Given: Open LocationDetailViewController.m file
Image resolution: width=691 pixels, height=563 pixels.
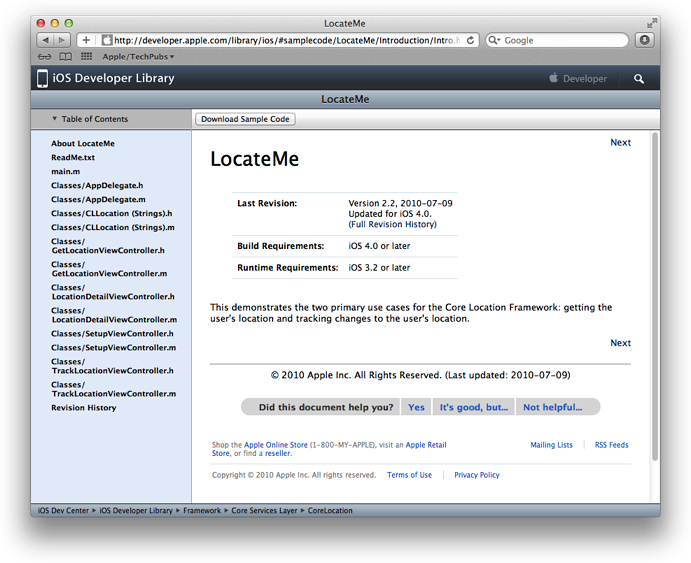Looking at the screenshot, I should coord(114,315).
